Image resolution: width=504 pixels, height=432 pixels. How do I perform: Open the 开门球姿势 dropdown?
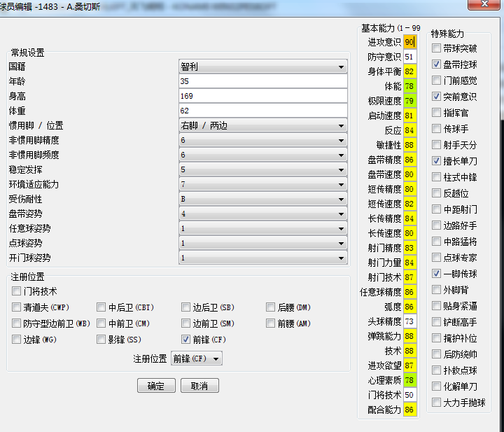pos(263,258)
